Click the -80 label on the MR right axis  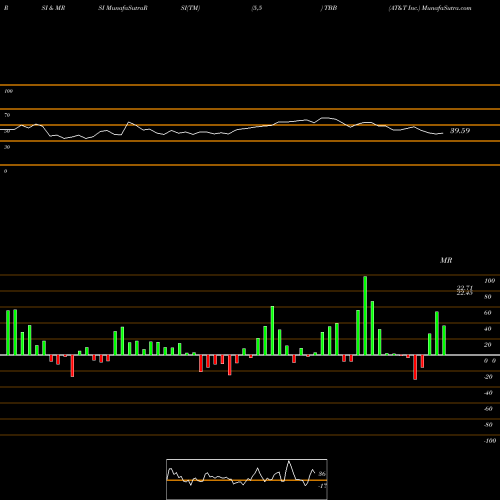(488, 425)
